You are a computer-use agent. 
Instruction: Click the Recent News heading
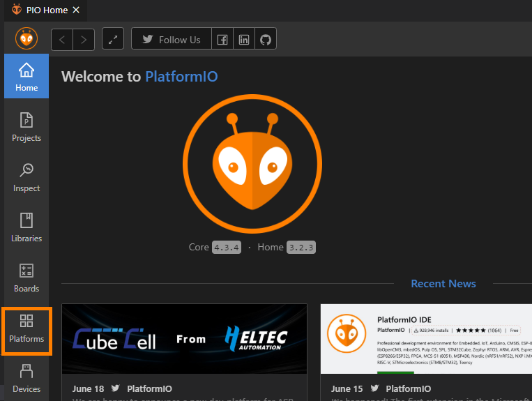(x=443, y=284)
